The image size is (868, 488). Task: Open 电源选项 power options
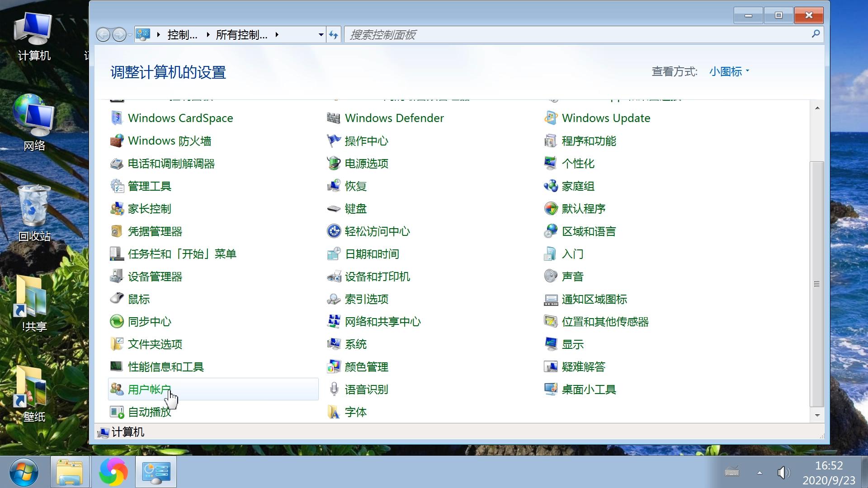tap(366, 163)
